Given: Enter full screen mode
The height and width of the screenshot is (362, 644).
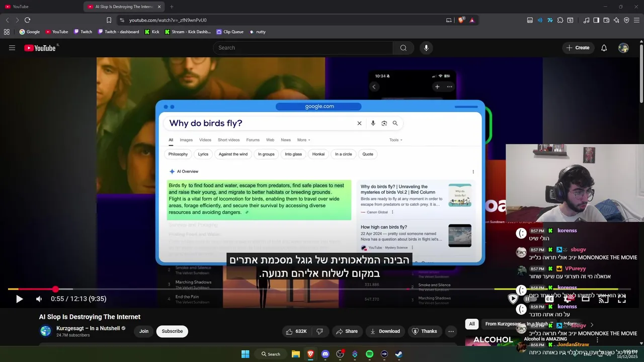Looking at the screenshot, I should [622, 299].
